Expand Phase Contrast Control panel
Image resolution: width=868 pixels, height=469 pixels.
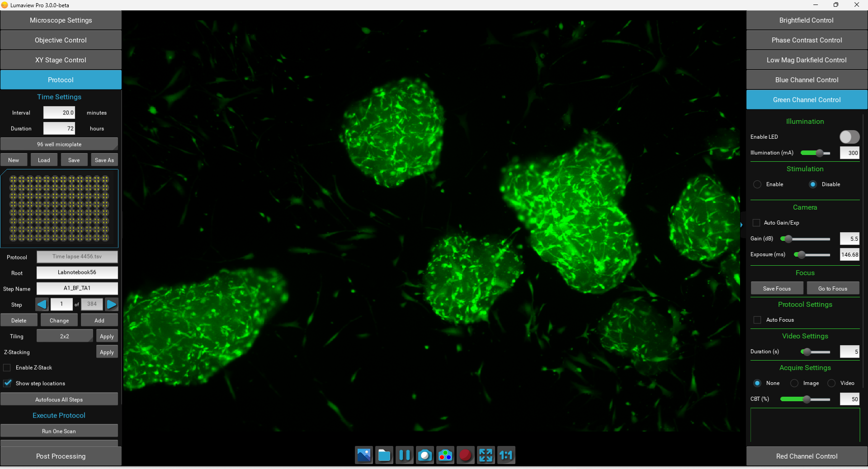click(807, 40)
